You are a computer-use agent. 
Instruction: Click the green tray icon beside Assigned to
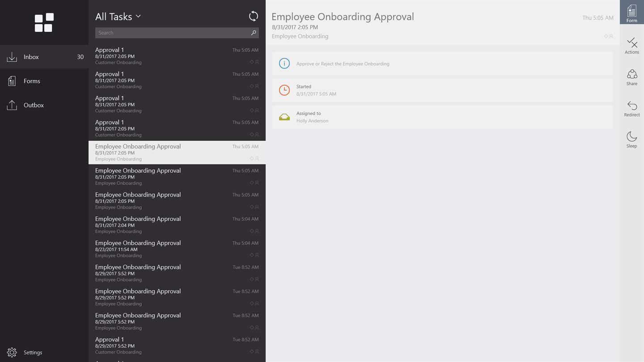tap(284, 117)
